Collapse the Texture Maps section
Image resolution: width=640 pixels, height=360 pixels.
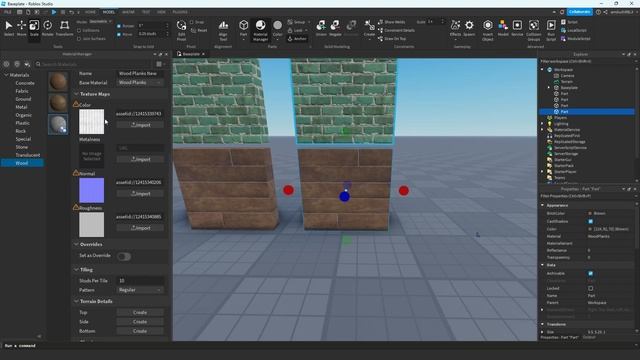click(x=76, y=94)
